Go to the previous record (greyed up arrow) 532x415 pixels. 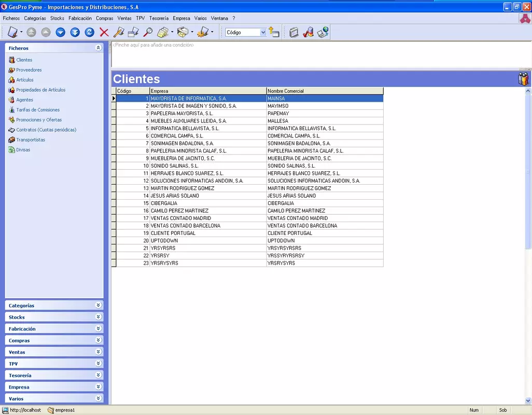pyautogui.click(x=46, y=32)
